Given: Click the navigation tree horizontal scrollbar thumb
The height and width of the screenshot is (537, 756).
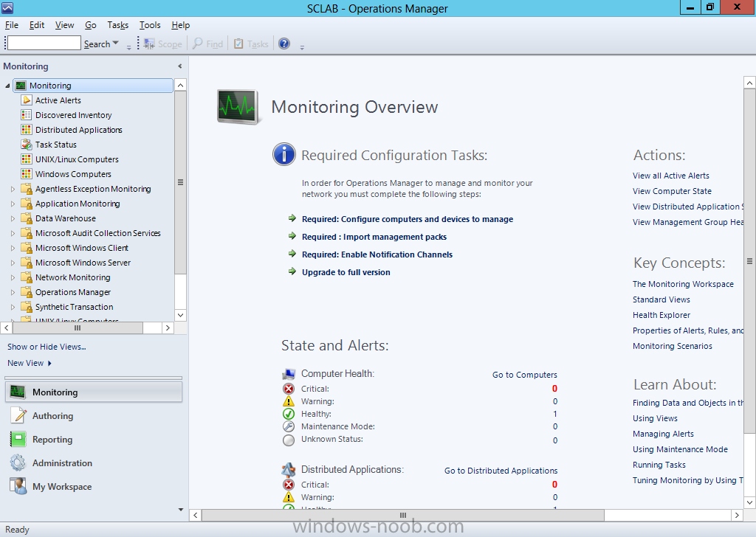Looking at the screenshot, I should point(78,328).
